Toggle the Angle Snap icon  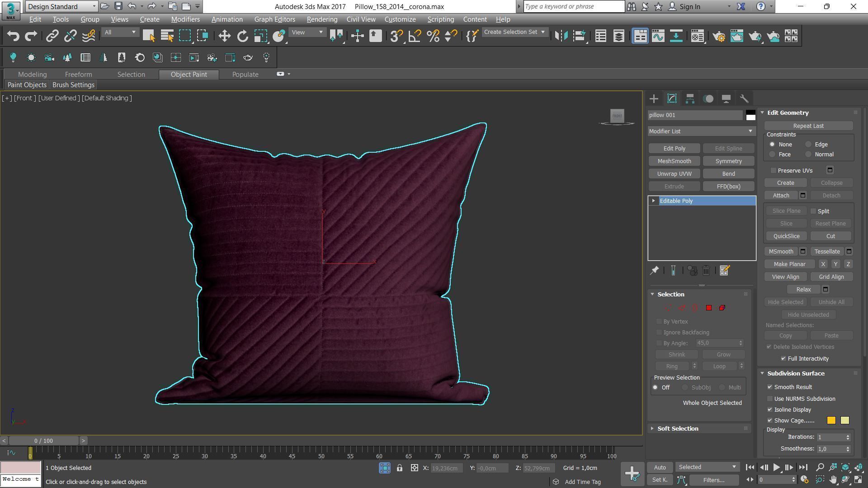(x=415, y=36)
